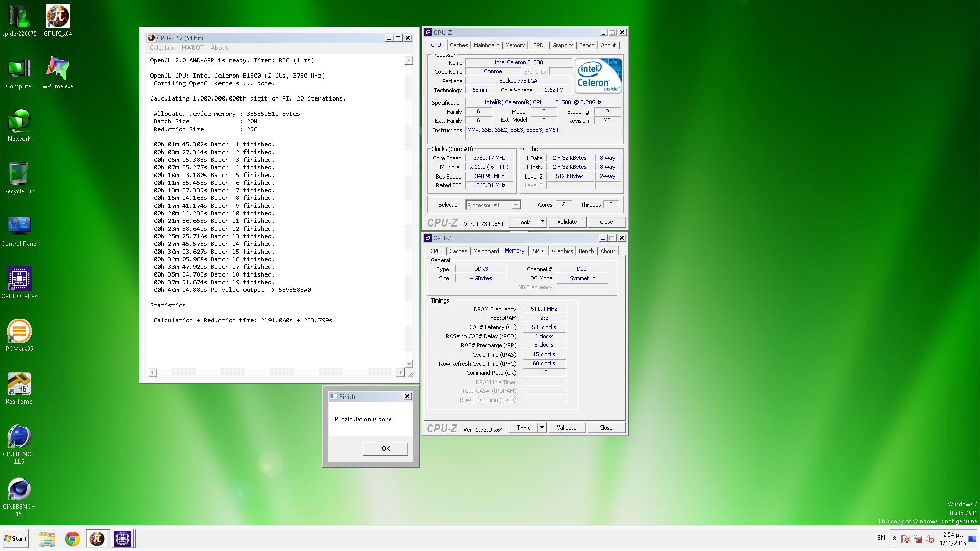The image size is (980, 551).
Task: Click Validate in top CPU-Z window
Action: click(567, 222)
